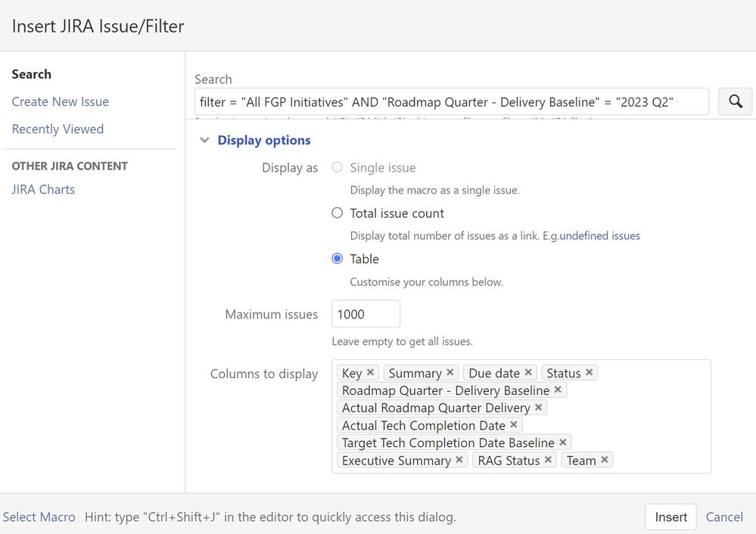Viewport: 756px width, 534px height.
Task: Click into the JQL search field
Action: click(x=452, y=101)
